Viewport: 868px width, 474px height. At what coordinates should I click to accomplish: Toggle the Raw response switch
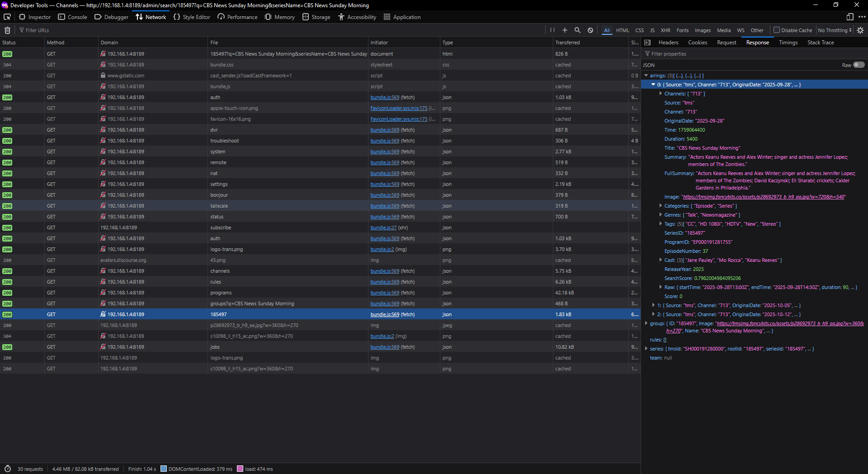coord(859,65)
